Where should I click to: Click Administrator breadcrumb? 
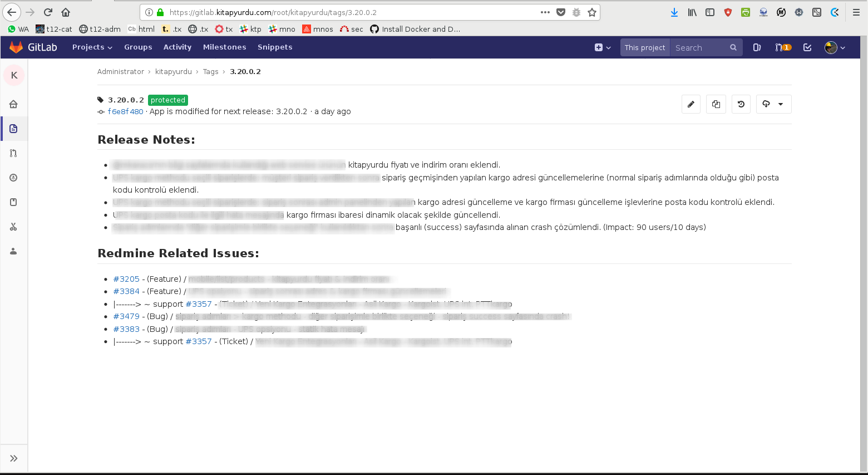click(121, 72)
